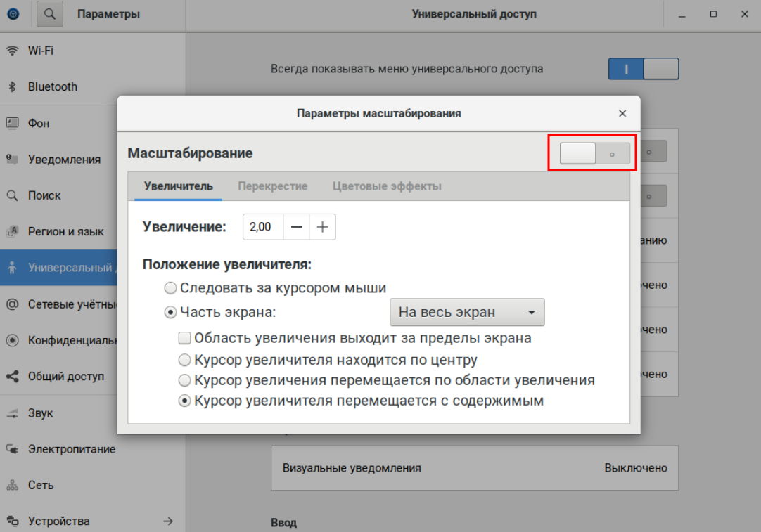
Task: Open Wi-Fi settings via its icon
Action: 12,51
